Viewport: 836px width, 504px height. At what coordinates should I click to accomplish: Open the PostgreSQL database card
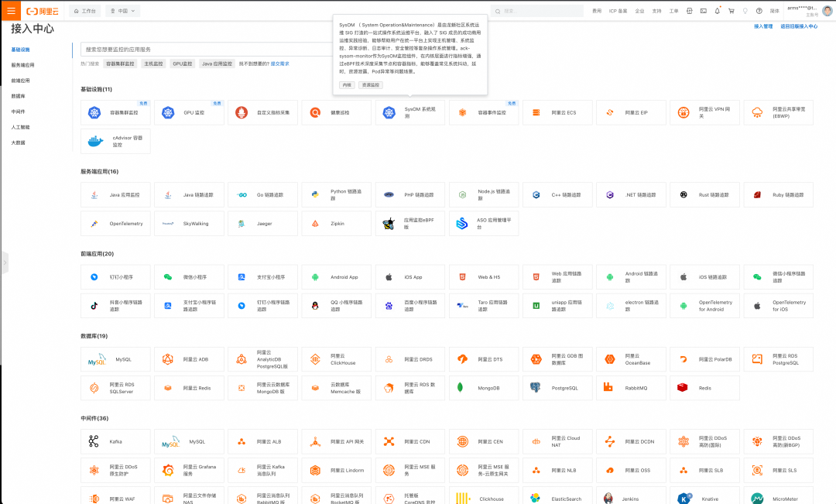point(557,388)
